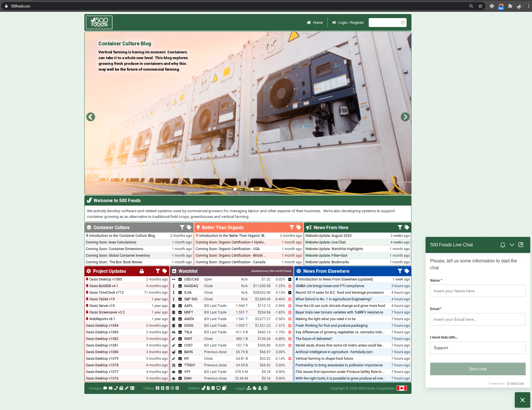
Task: Open 'The future of deliveries?' article
Action: point(314,339)
